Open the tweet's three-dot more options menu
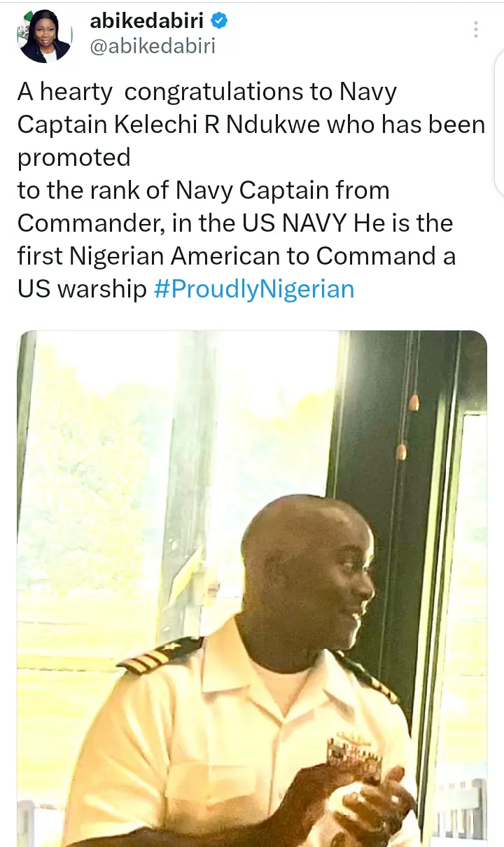This screenshot has height=847, width=504. tap(476, 29)
